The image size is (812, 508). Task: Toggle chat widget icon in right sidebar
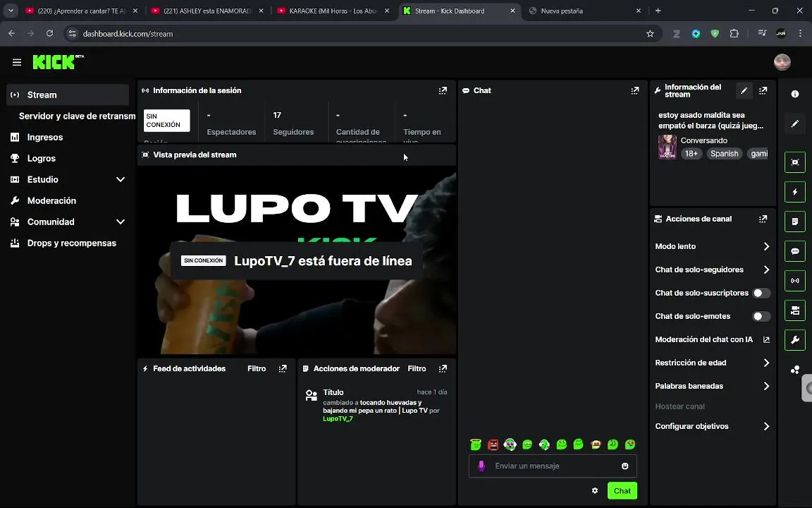[795, 251]
